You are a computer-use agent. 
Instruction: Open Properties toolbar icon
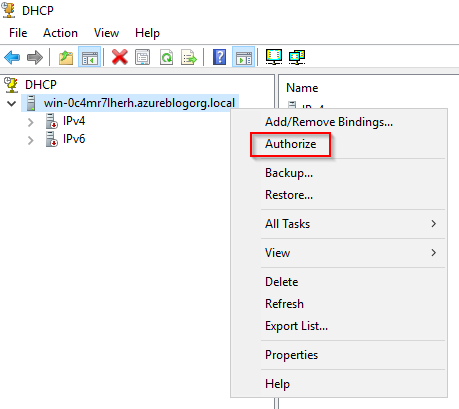point(143,57)
